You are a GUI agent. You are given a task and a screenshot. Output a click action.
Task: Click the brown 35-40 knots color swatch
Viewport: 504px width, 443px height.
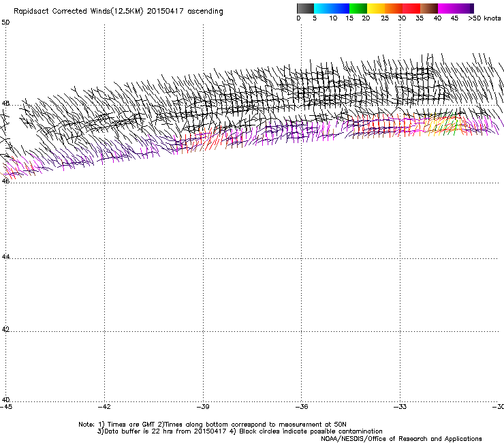[429, 8]
